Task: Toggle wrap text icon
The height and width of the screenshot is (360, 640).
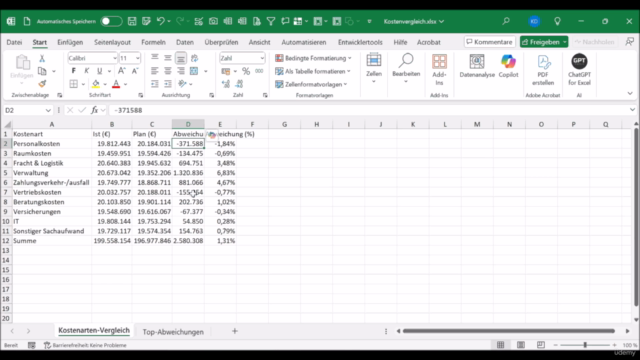Action: pos(194,58)
